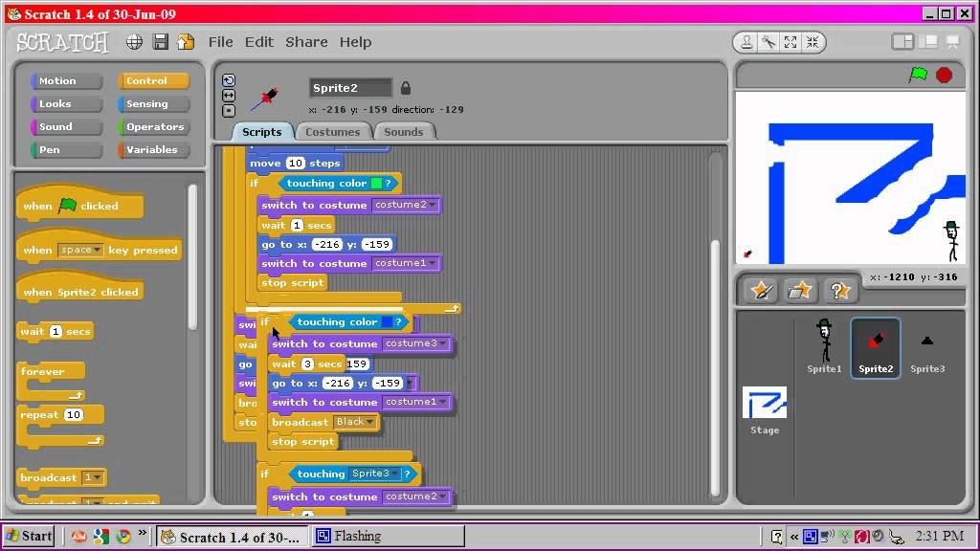The image size is (980, 551).
Task: Select Sprite3 in sprite list
Action: 926,348
